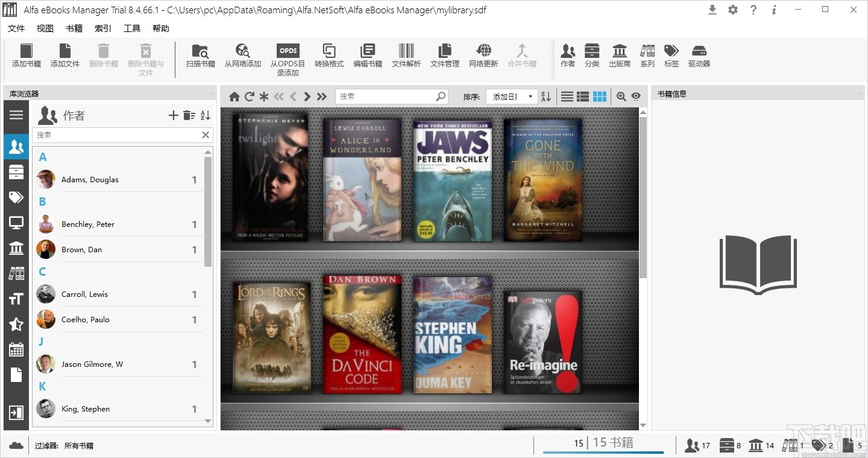Open 从网络添加 to add books from web
Screen dimensions: 868x458
[x=243, y=57]
